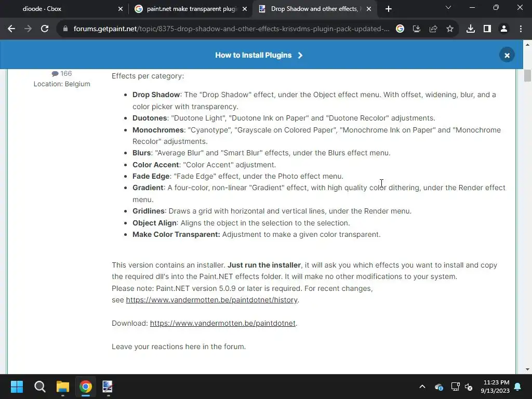Viewport: 532px width, 399px height.
Task: Open the Windows Start menu
Action: pos(17,387)
